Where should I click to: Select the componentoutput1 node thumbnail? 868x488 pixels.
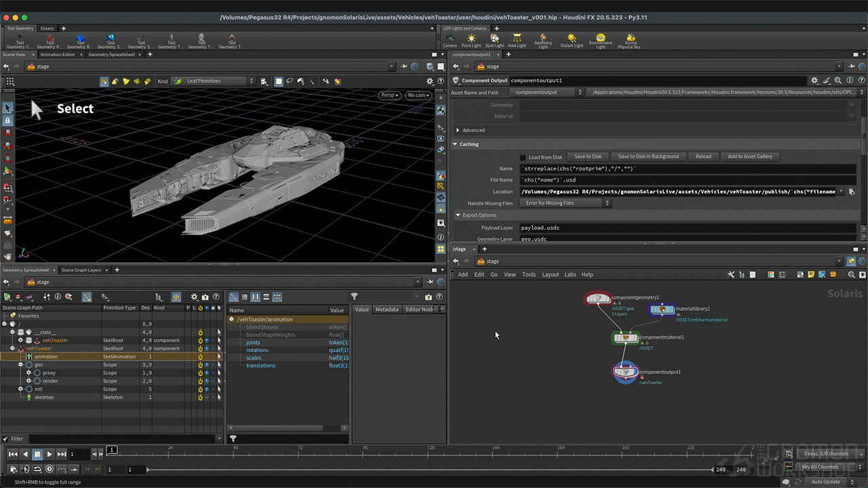(625, 372)
